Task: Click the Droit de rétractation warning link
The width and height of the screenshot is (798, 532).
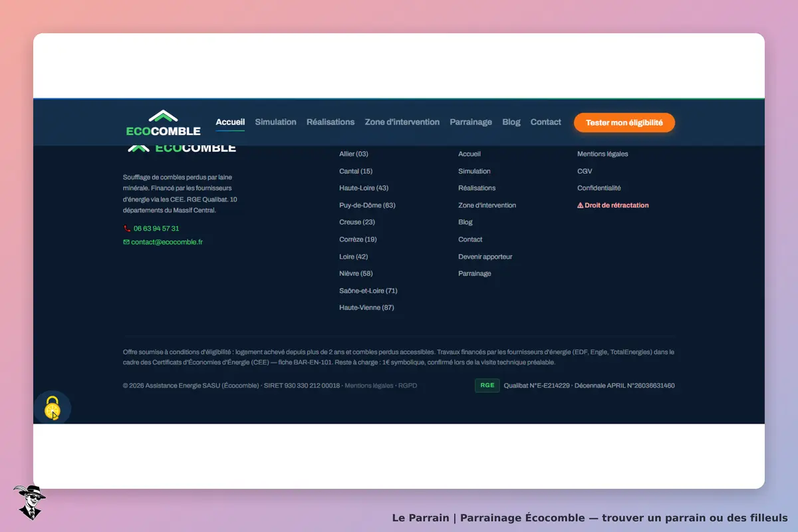Action: [613, 205]
